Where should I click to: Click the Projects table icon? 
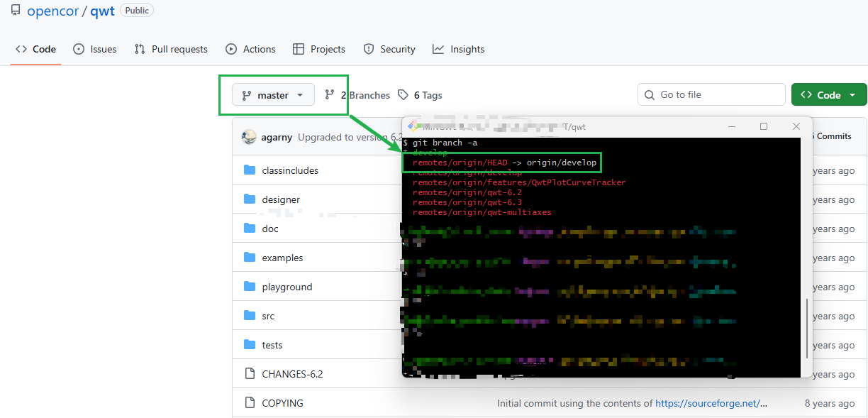(299, 49)
